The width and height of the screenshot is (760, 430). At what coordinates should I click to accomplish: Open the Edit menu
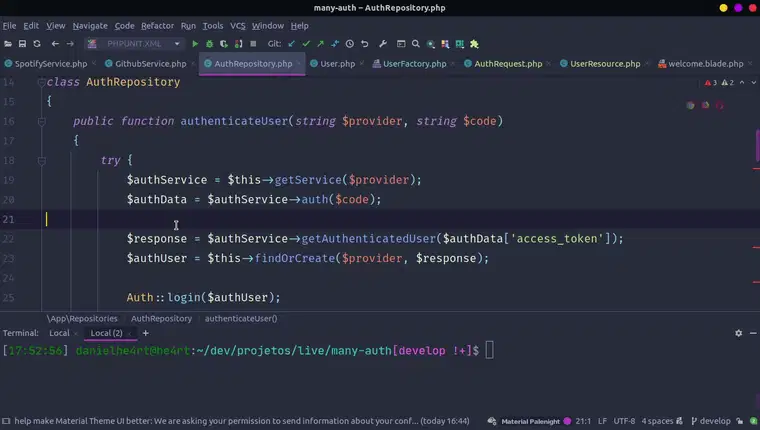(31, 26)
